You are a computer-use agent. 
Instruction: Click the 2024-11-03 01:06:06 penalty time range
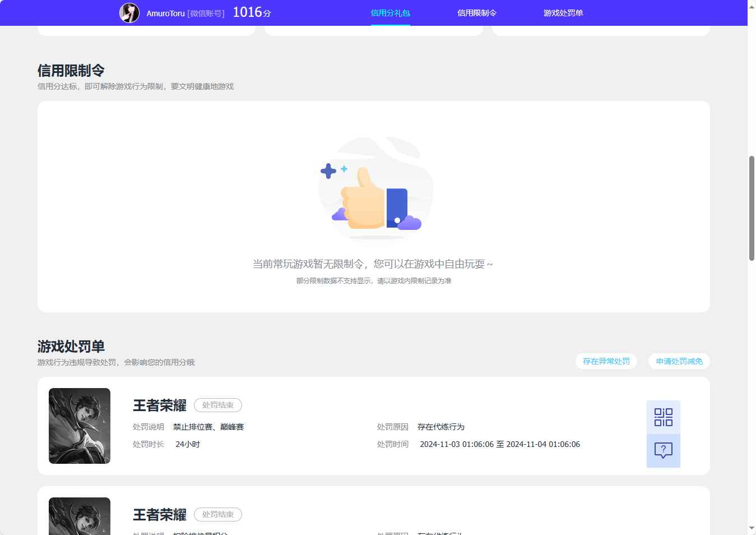pos(500,444)
